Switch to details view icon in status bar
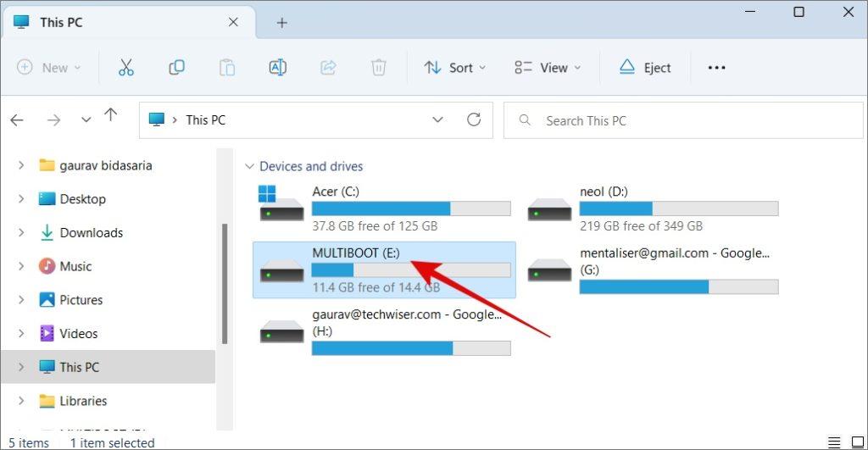 (834, 442)
